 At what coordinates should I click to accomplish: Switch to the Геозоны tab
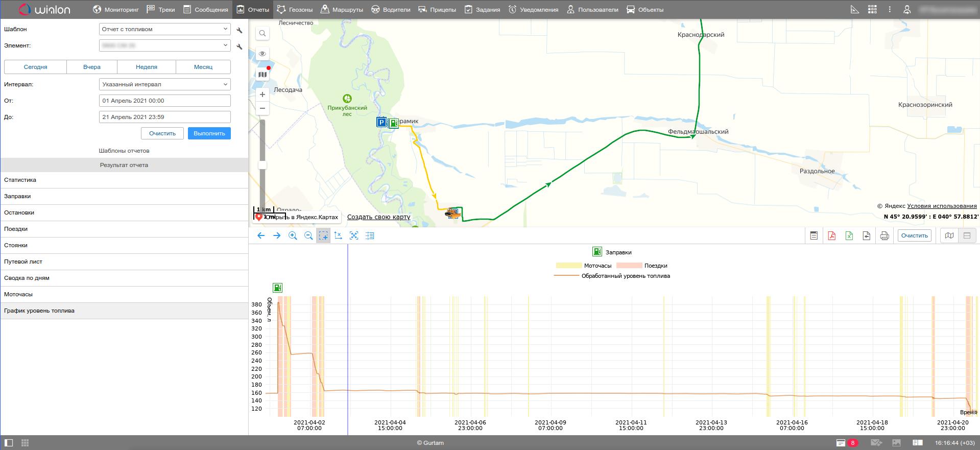295,10
